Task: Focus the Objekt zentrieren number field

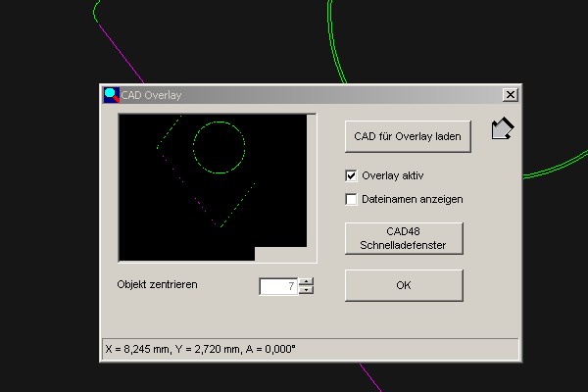Action: coord(278,286)
